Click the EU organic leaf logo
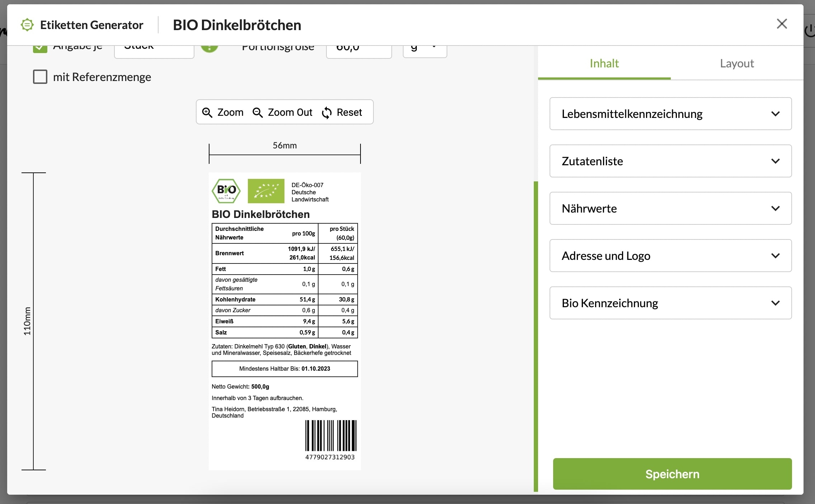The height and width of the screenshot is (504, 815). tap(266, 191)
